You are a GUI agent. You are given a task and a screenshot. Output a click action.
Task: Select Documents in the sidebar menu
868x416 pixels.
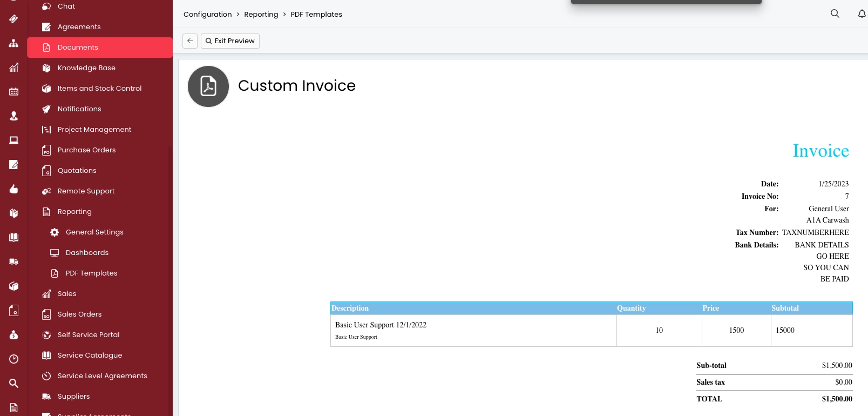coord(78,48)
